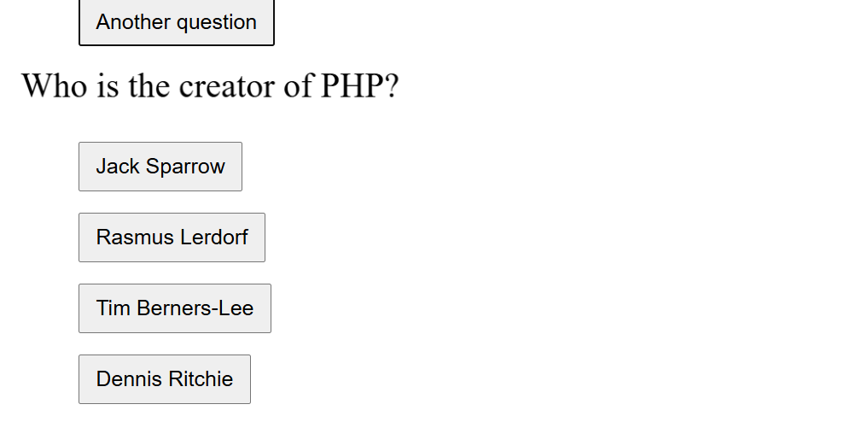Answer the quiz with Jack Sparrow
The width and height of the screenshot is (868, 422).
160,167
